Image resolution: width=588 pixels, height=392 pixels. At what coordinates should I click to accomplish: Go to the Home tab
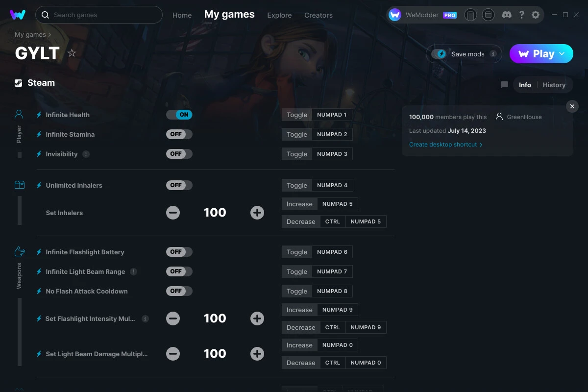pyautogui.click(x=182, y=15)
